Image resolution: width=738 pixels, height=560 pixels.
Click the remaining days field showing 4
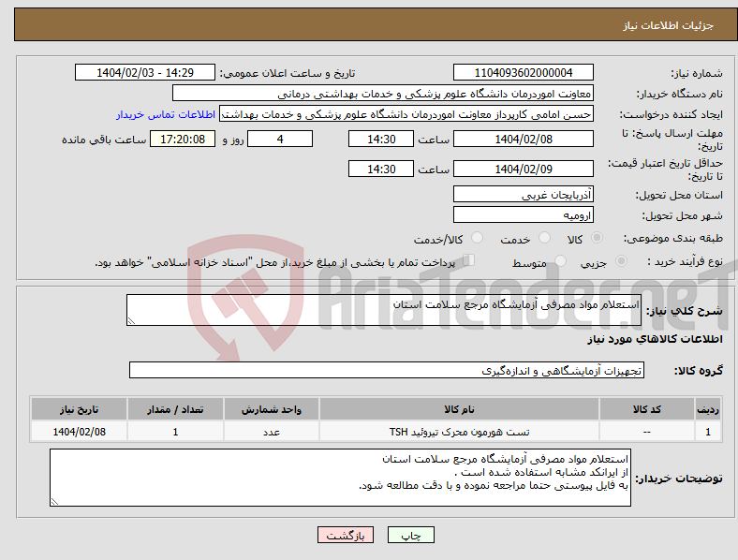[x=280, y=139]
